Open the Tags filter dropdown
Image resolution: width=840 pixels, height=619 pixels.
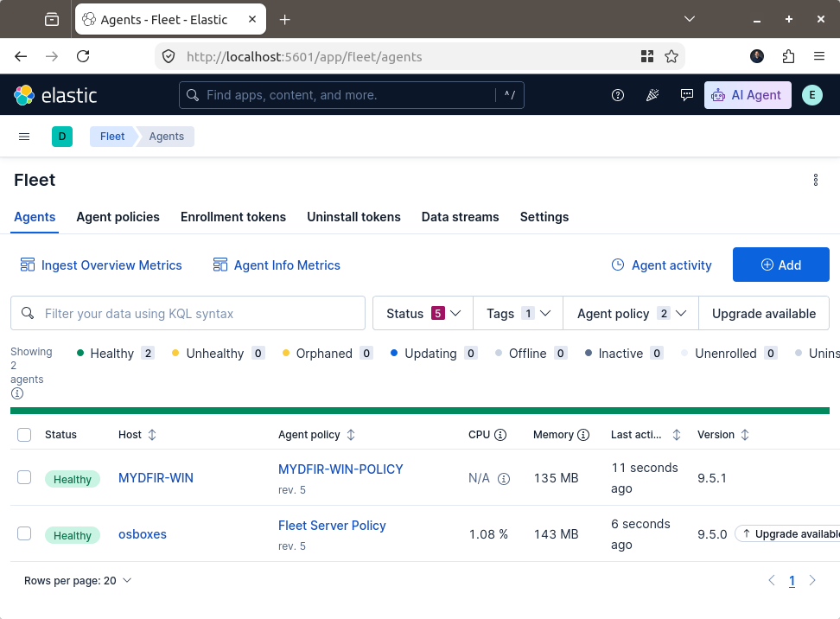tap(518, 314)
